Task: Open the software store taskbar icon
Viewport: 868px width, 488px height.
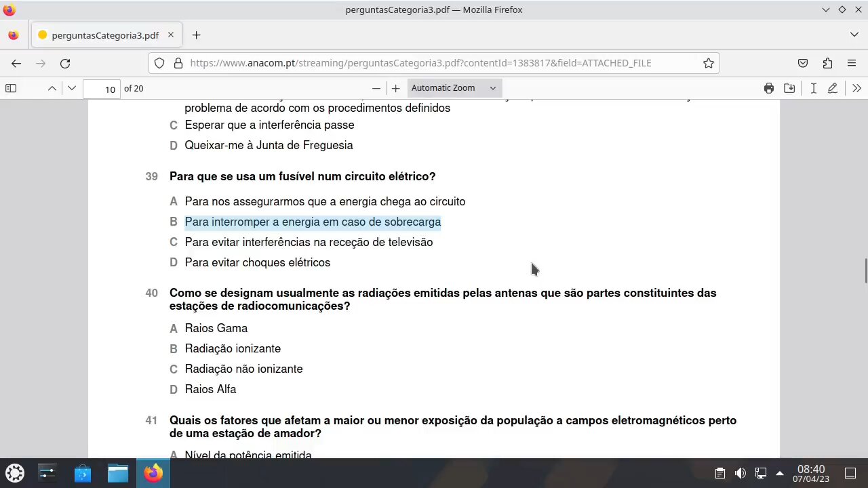Action: 82,472
